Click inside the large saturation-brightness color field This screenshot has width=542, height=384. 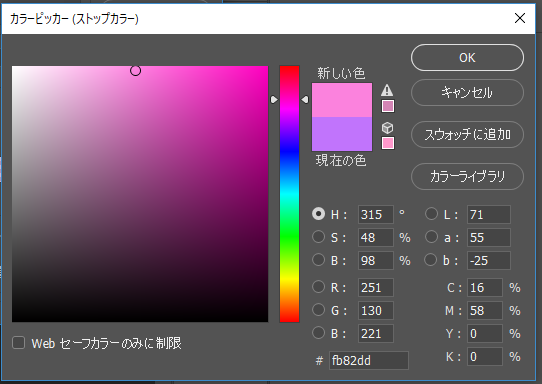point(140,194)
